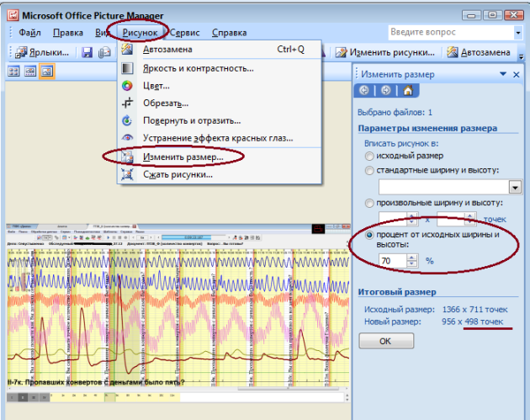Click the red eye icon in menu
The width and height of the screenshot is (530, 420).
click(127, 138)
